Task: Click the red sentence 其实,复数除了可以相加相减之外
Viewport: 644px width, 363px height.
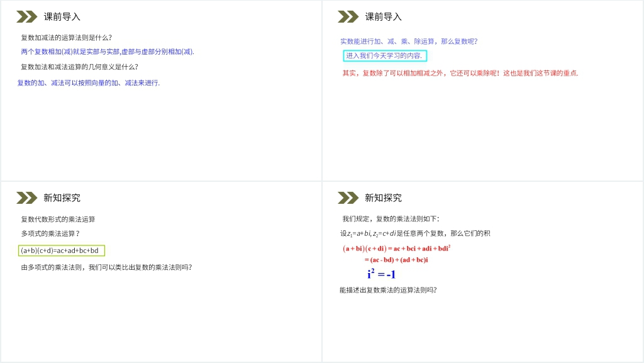Action: pos(460,73)
